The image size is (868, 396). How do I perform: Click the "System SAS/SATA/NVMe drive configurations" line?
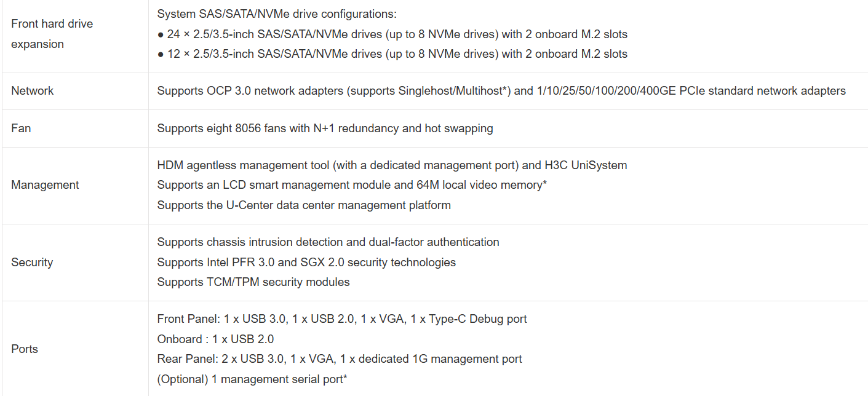277,14
